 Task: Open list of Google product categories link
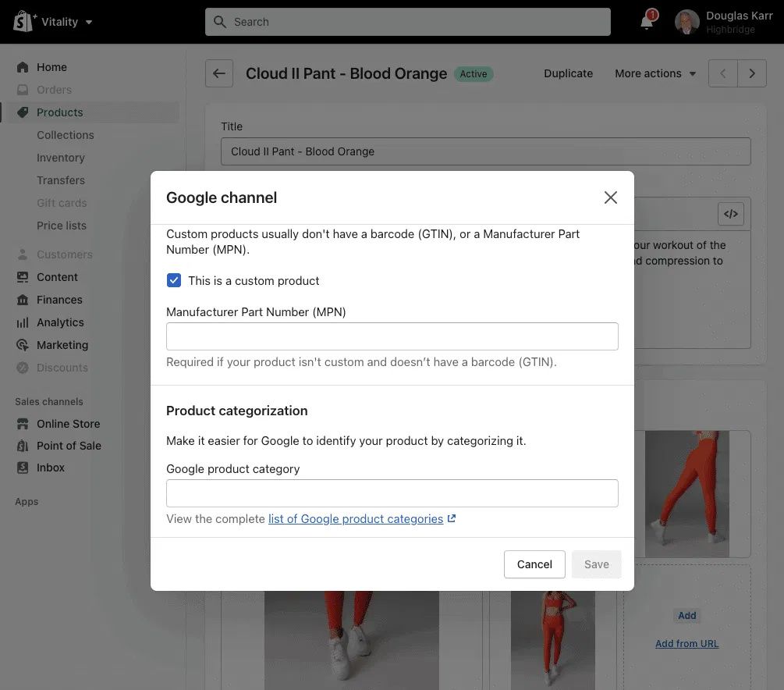[x=356, y=519]
